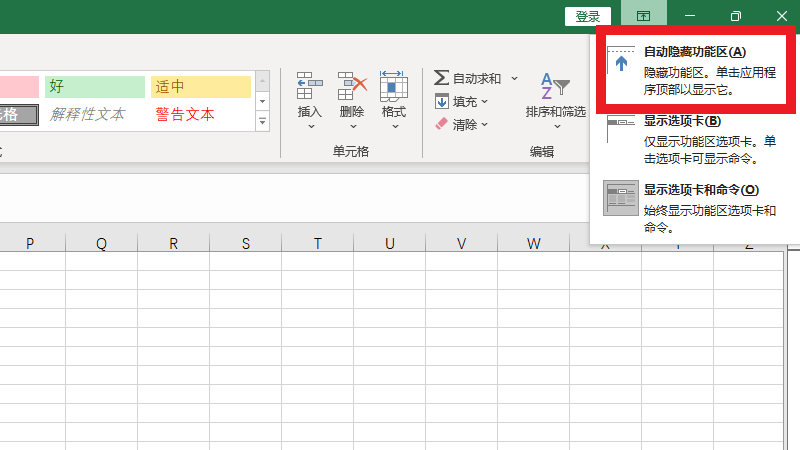
Task: Expand the 清除 dropdown chevron
Action: coord(484,124)
